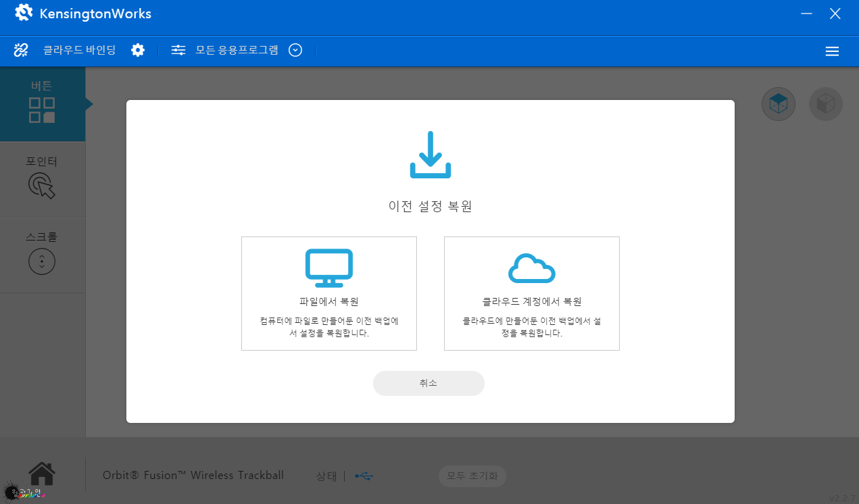Click the 모두 초기화 reset button
This screenshot has height=504, width=859.
472,476
